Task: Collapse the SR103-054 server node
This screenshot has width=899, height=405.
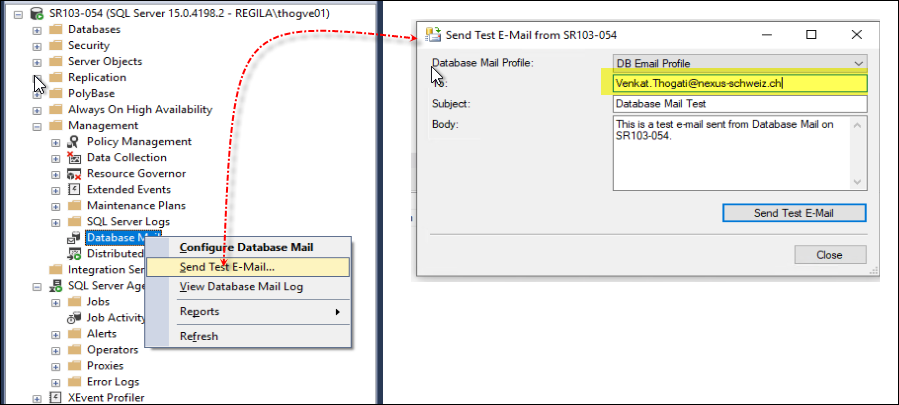Action: 18,14
